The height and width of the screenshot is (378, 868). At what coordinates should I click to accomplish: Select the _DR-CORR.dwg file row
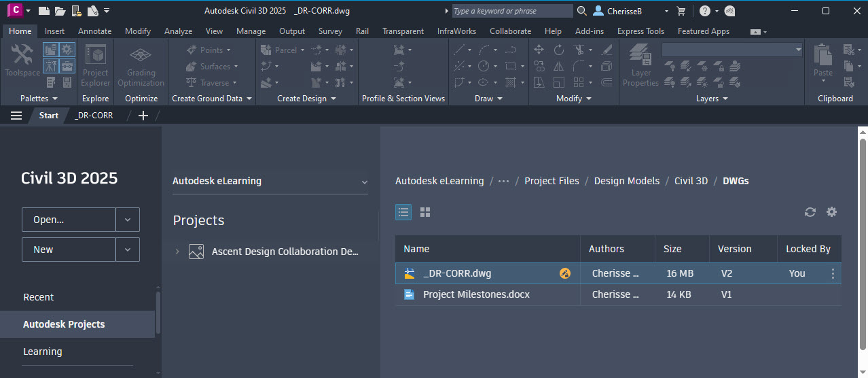[x=618, y=273]
